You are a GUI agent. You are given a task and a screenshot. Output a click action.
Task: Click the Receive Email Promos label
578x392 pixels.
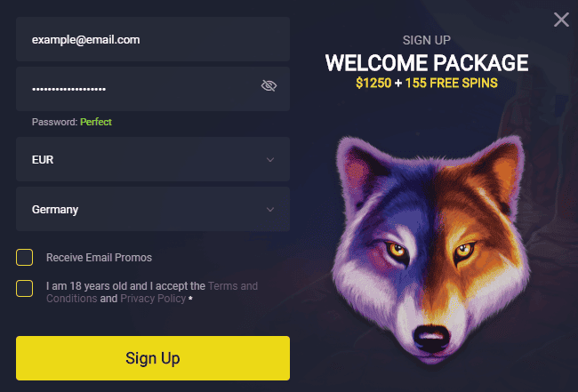pos(99,257)
